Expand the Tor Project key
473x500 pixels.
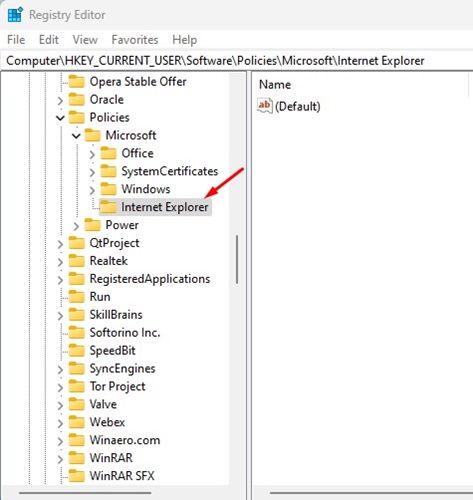coord(60,387)
